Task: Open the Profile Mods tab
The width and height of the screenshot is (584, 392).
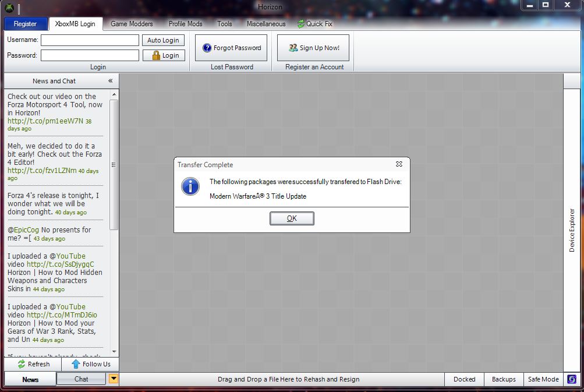Action: point(186,24)
